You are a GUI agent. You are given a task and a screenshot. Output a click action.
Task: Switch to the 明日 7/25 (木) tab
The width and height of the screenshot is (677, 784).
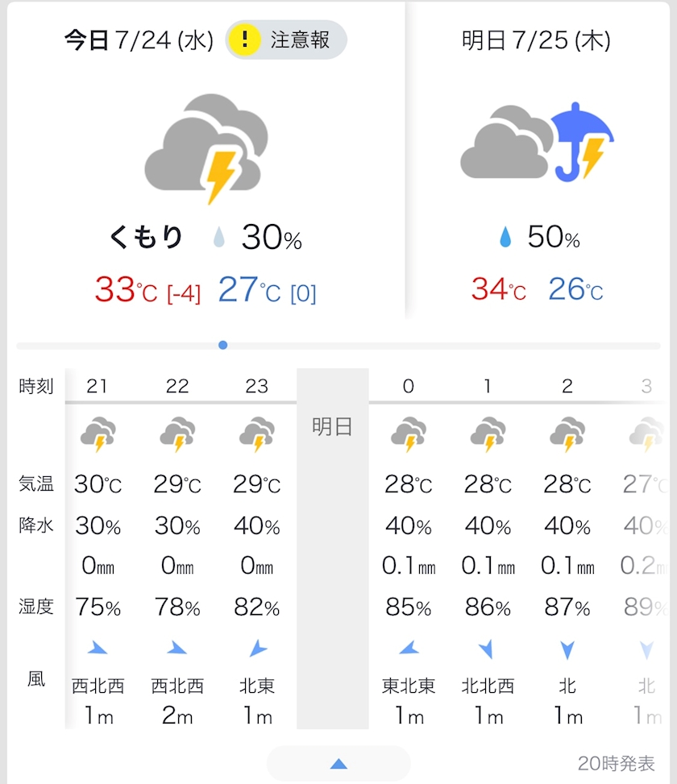pyautogui.click(x=536, y=40)
